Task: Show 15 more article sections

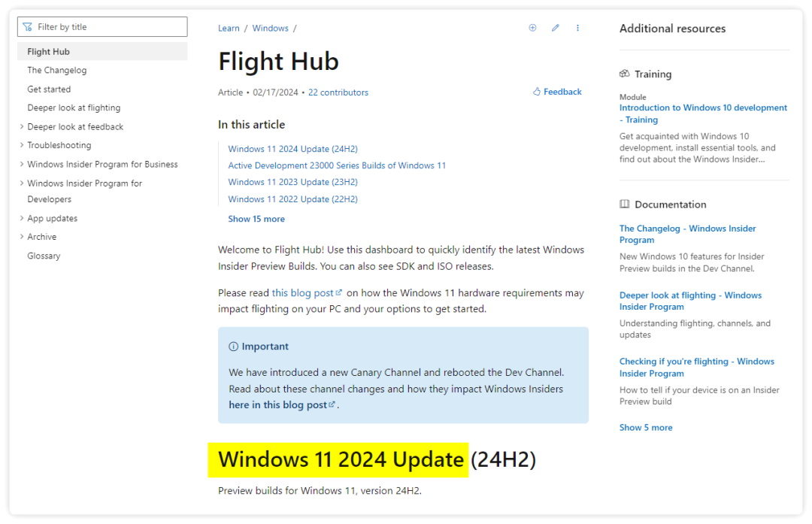Action: (x=256, y=219)
